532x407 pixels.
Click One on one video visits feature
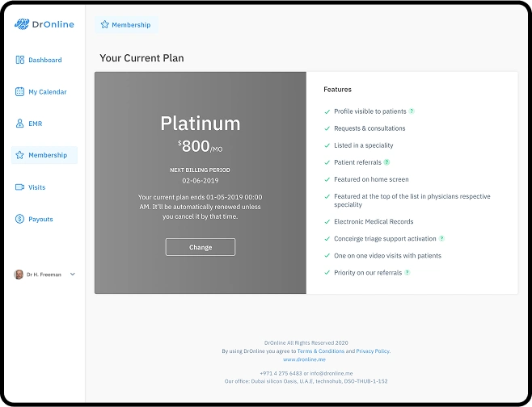coord(387,255)
